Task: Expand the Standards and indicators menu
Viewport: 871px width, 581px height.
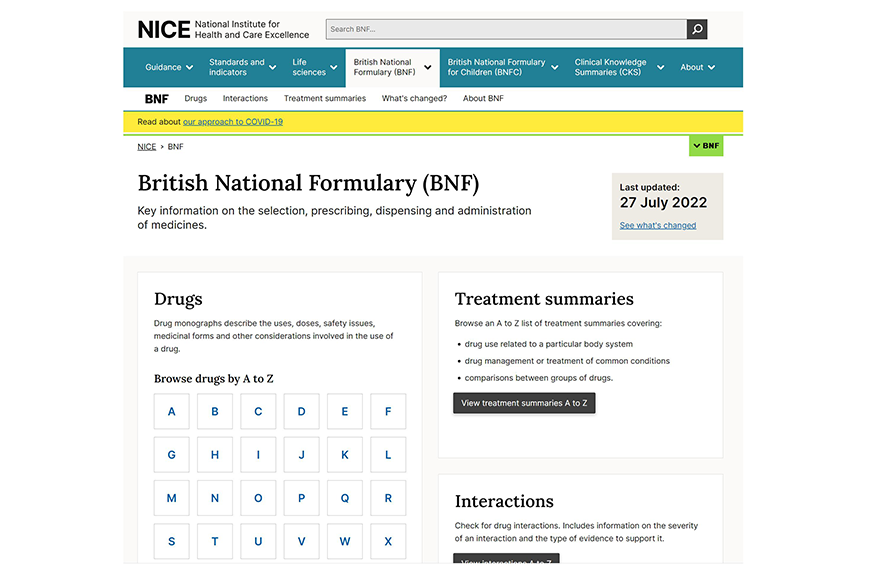Action: (x=242, y=67)
